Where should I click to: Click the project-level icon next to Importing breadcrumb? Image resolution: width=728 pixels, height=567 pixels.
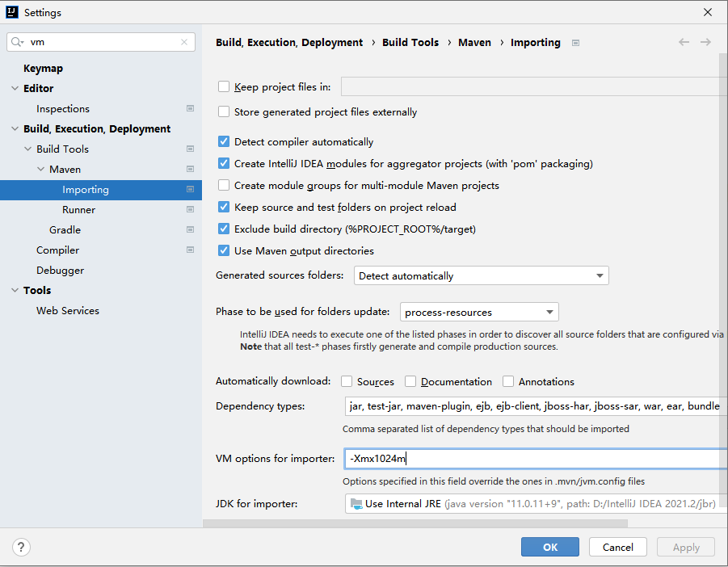click(x=576, y=43)
